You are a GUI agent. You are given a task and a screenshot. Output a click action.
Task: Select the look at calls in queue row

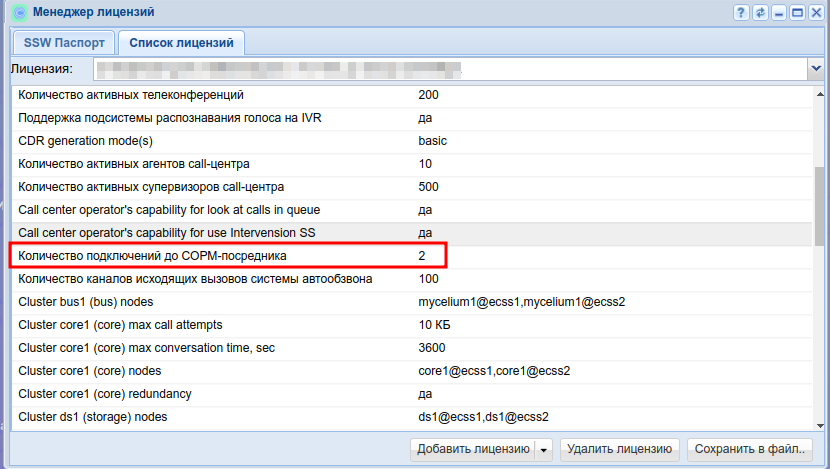[412, 210]
